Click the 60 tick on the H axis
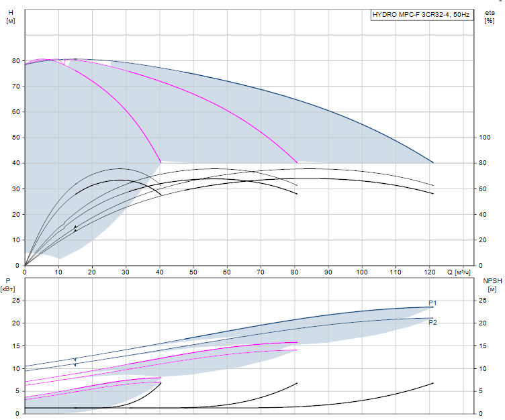Screen dimensions: 505x420 (x=16, y=112)
